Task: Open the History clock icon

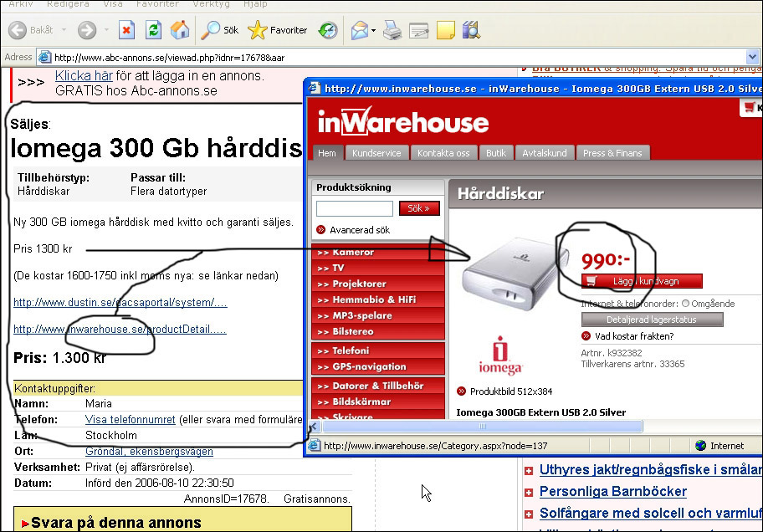Action: 328,30
